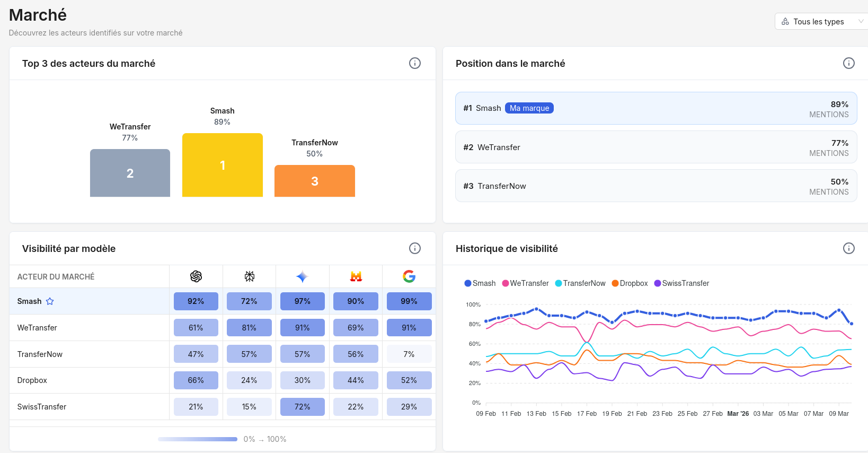The width and height of the screenshot is (868, 453).
Task: Click WeTransfer 81% visibility cell
Action: click(249, 328)
